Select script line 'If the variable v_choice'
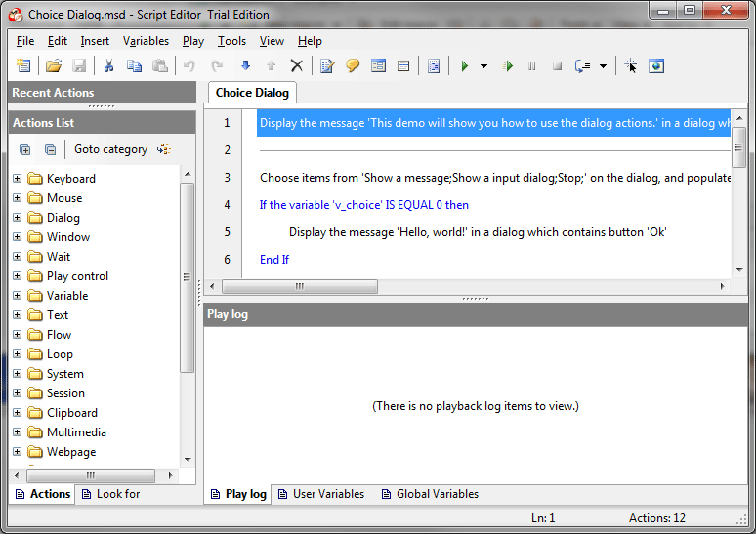756x534 pixels. click(364, 205)
